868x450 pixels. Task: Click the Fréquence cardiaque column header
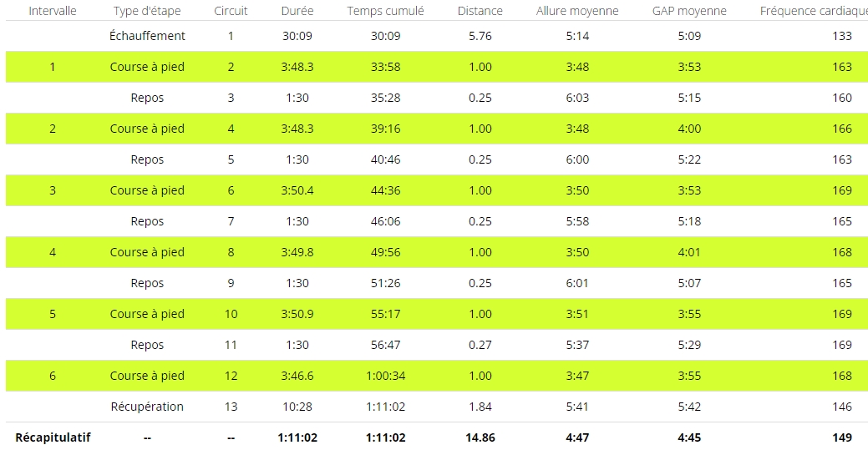tap(812, 11)
